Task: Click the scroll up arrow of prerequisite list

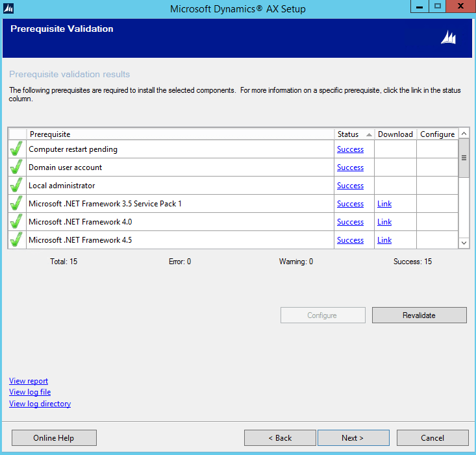Action: [x=464, y=134]
